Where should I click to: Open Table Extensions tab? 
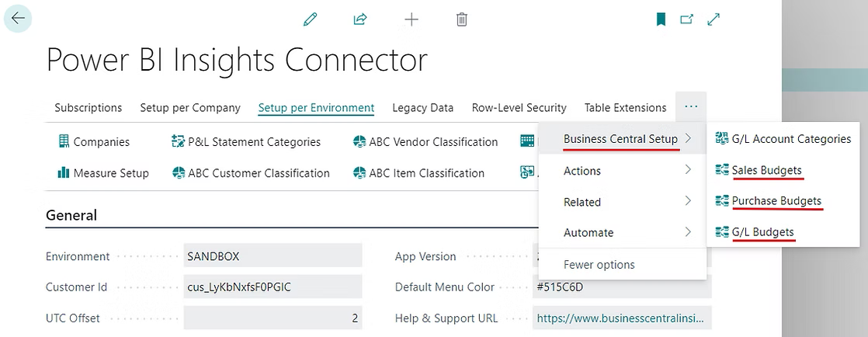[625, 107]
